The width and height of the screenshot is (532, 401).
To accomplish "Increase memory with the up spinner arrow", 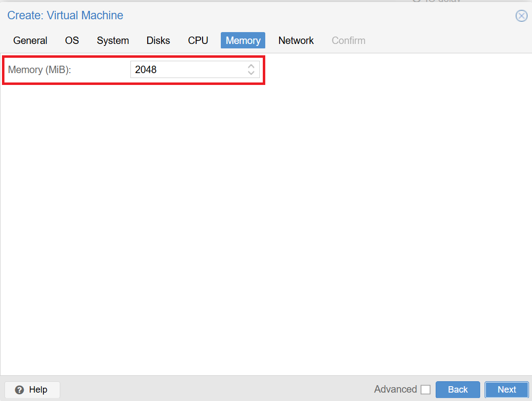I will point(251,66).
